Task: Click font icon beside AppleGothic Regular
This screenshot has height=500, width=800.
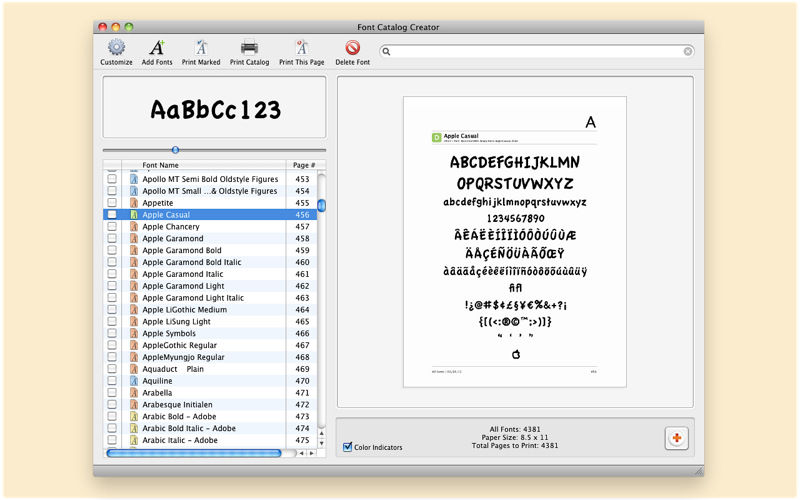Action: click(x=134, y=345)
